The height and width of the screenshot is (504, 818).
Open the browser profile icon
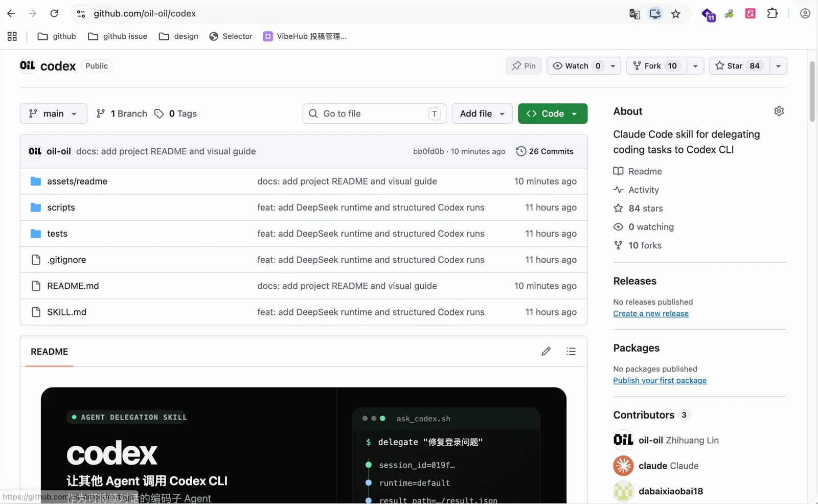click(805, 14)
